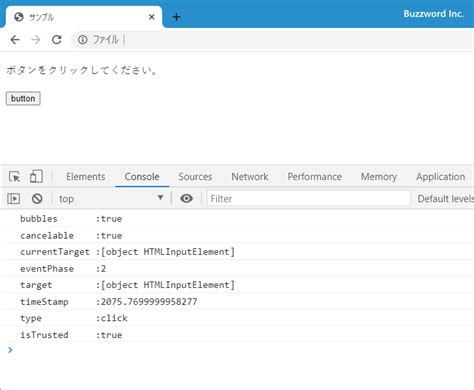Click the Filter input field
The width and height of the screenshot is (474, 390).
[x=308, y=199]
